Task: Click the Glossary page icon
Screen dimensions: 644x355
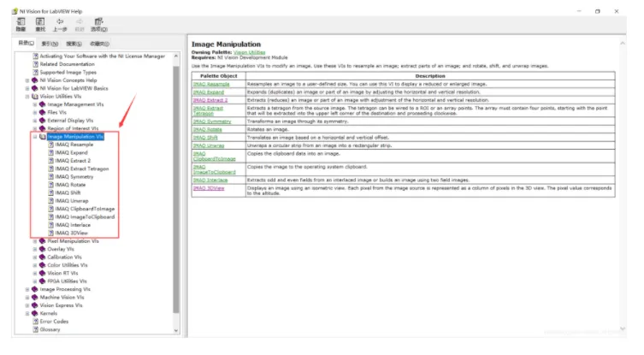Action: click(35, 329)
